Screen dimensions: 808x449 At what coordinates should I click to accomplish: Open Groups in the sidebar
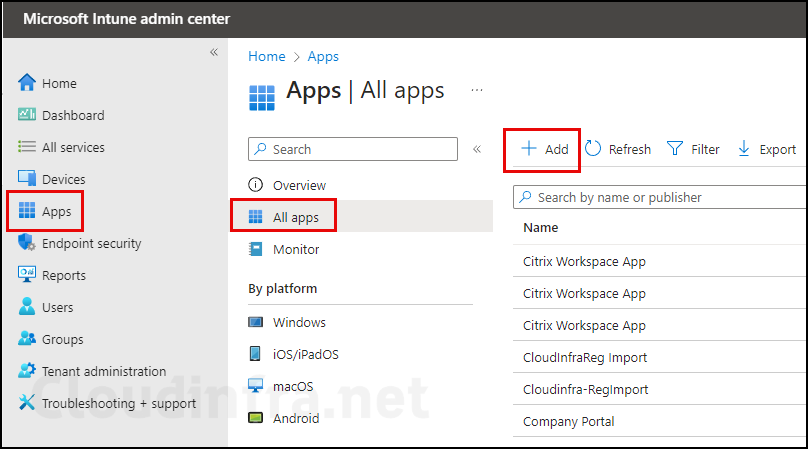point(62,340)
